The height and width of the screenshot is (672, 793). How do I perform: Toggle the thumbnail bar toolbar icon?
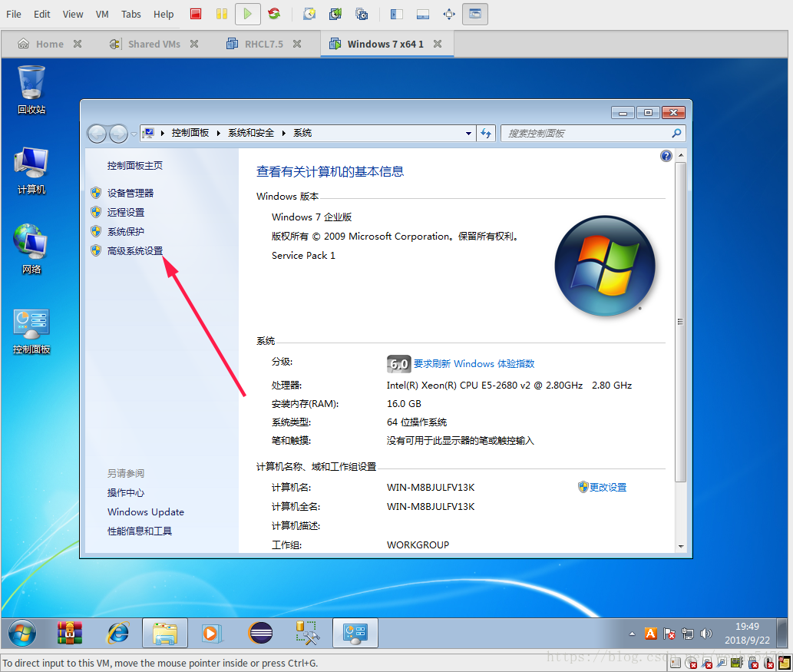[x=423, y=14]
